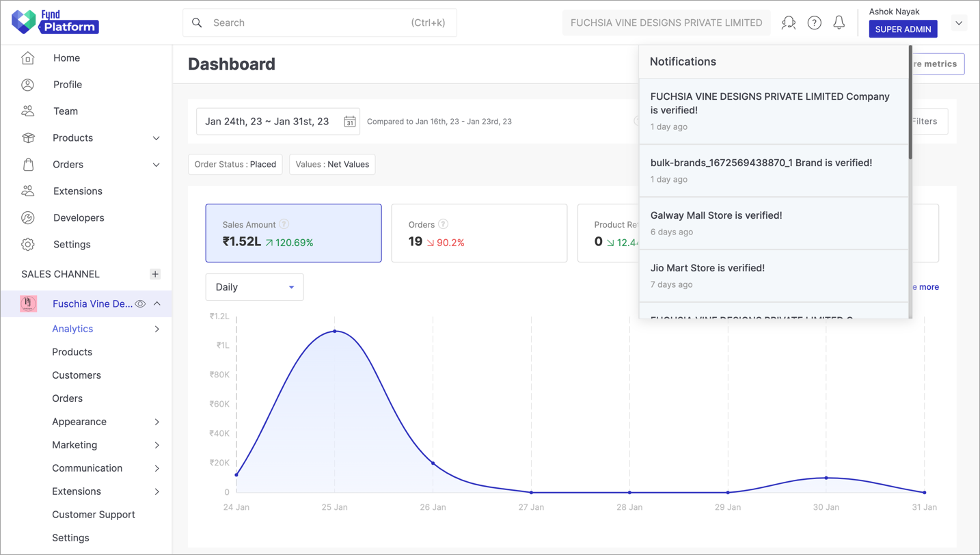Open channel Settings at sidebar bottom
The image size is (980, 555).
[70, 538]
